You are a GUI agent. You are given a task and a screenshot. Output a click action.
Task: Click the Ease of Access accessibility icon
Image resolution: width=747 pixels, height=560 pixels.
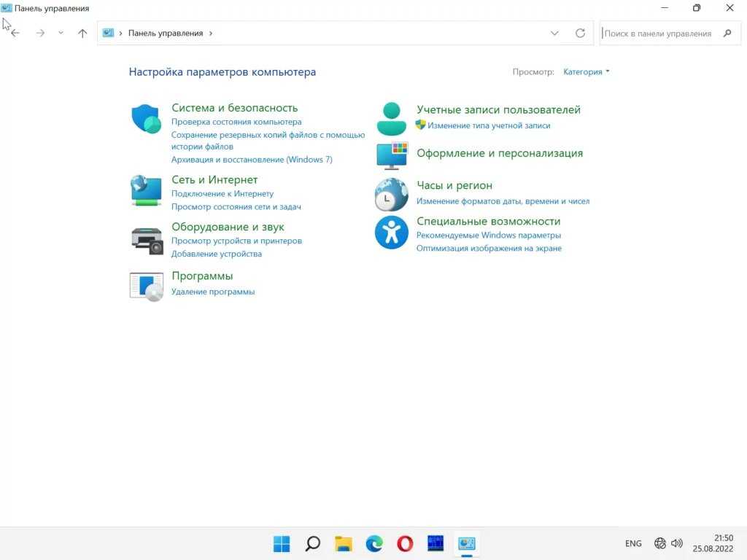click(x=391, y=233)
